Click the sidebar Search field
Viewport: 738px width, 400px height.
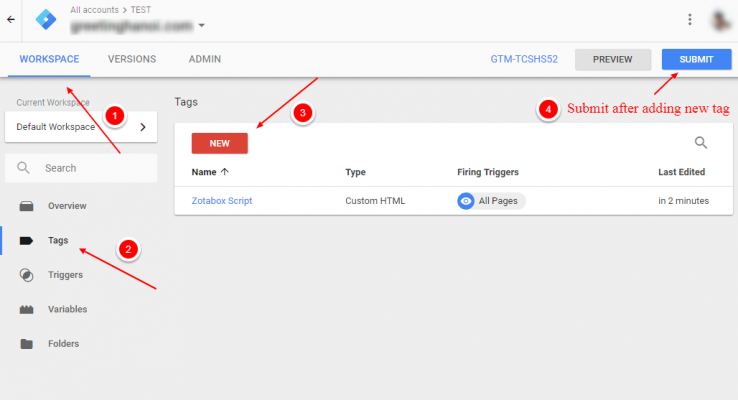coord(80,168)
